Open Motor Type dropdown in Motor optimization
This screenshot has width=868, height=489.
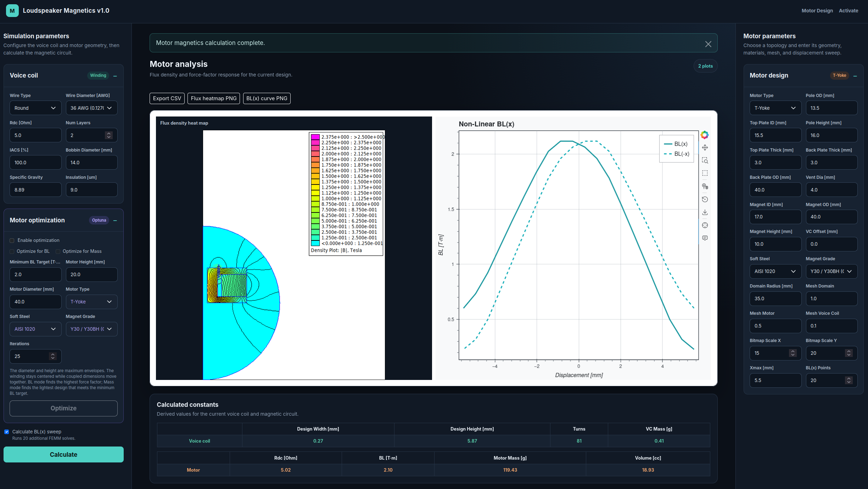[x=91, y=302]
